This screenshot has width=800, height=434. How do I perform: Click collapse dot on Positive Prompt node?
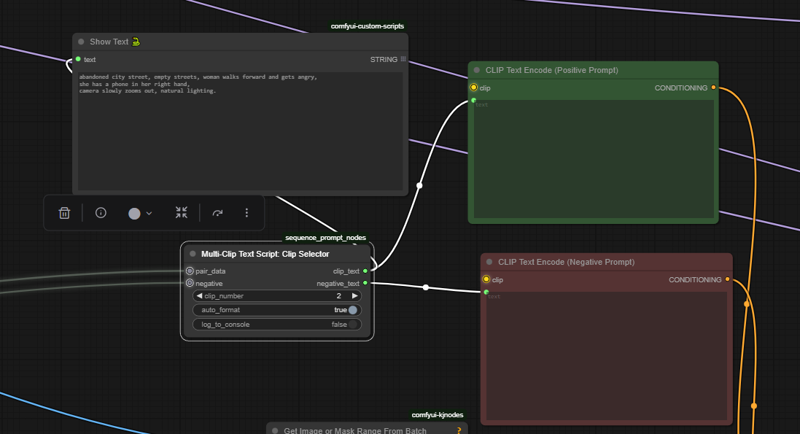(x=477, y=70)
